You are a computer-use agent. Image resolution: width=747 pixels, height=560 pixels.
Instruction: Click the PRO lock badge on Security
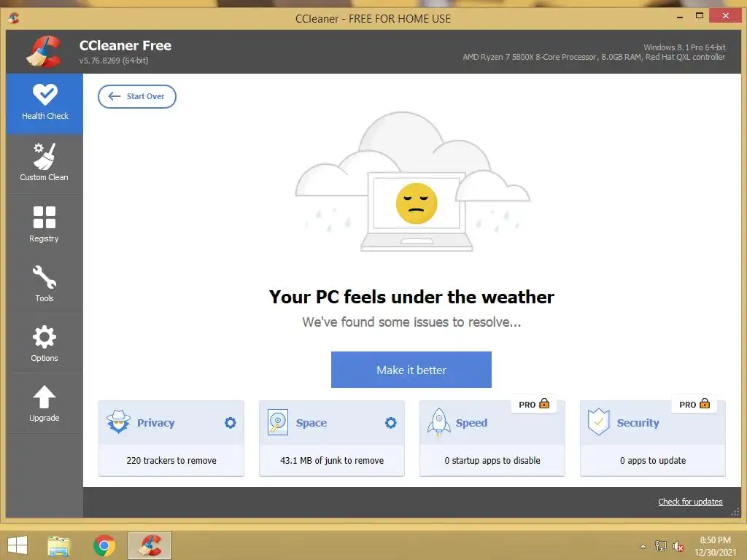click(x=694, y=404)
